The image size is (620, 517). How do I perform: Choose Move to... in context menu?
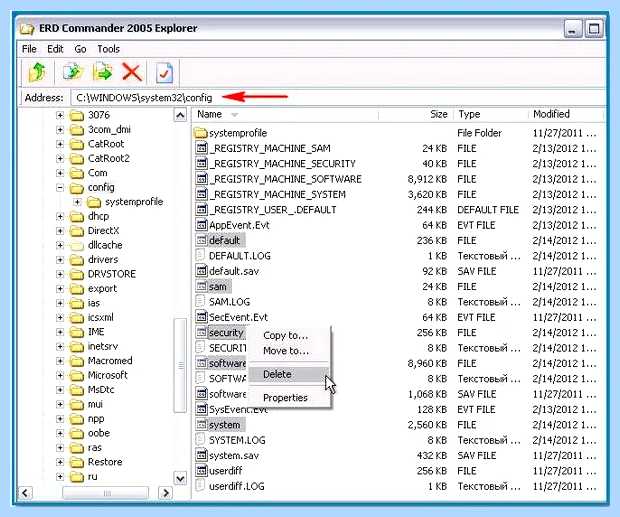(x=286, y=351)
